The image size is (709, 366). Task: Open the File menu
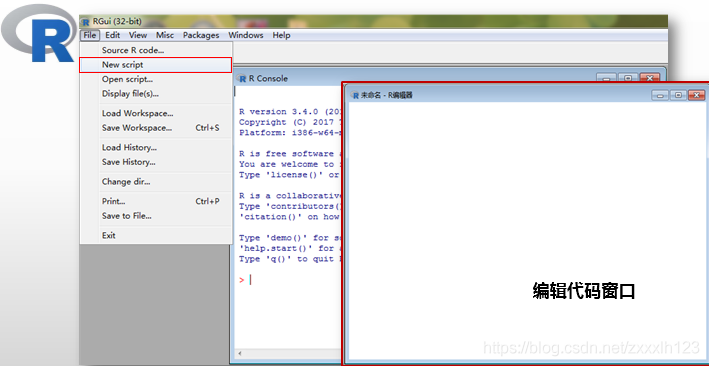pos(90,35)
